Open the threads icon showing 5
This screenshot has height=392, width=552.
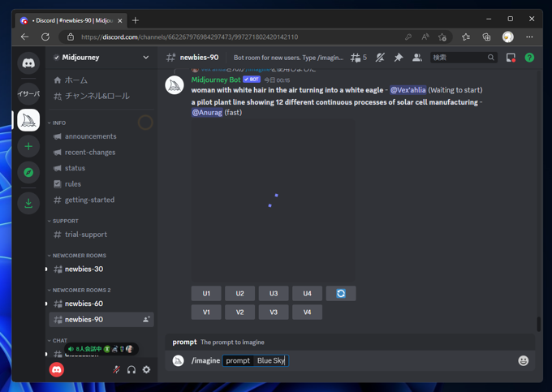pyautogui.click(x=358, y=58)
